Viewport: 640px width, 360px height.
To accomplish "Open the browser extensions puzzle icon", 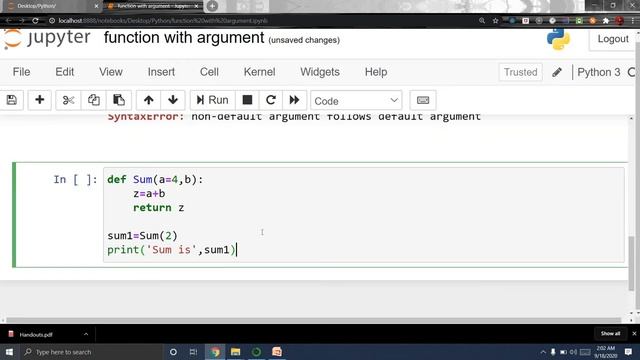I will tap(606, 20).
